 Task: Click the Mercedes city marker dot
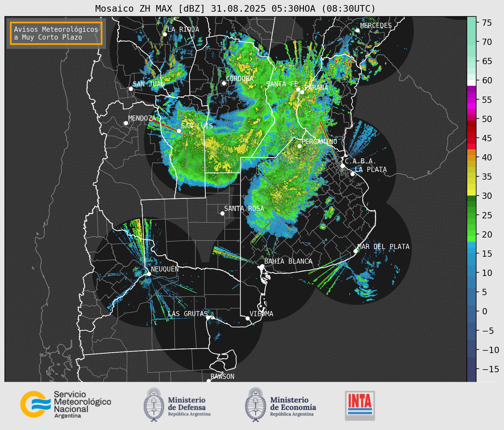tap(358, 31)
